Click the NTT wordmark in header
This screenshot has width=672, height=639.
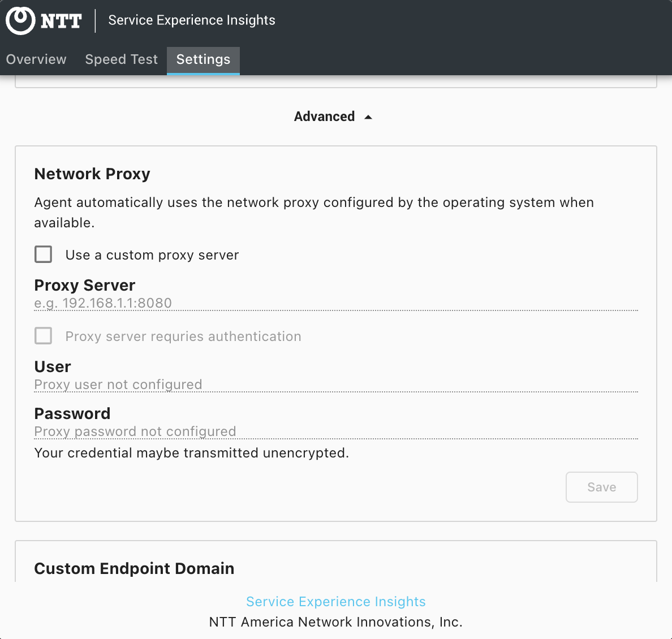[61, 21]
